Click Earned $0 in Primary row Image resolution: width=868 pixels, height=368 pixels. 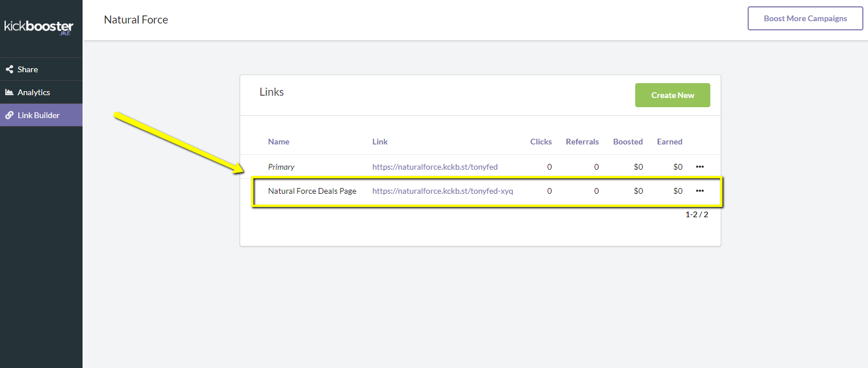coord(678,167)
